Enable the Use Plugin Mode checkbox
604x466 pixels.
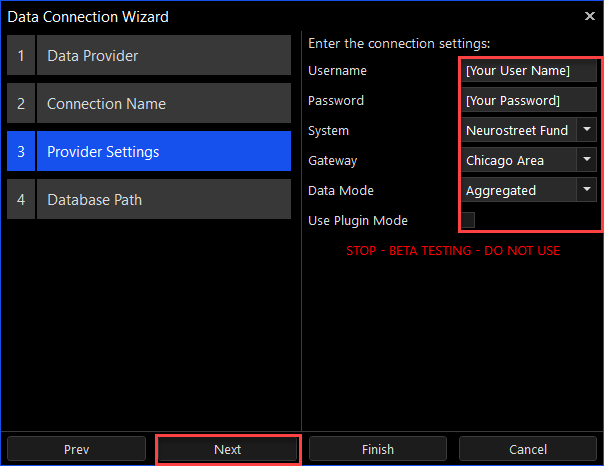click(x=468, y=220)
